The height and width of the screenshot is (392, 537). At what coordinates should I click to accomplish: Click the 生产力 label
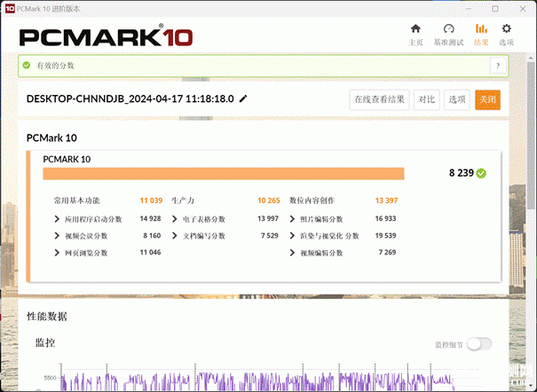[x=183, y=200]
